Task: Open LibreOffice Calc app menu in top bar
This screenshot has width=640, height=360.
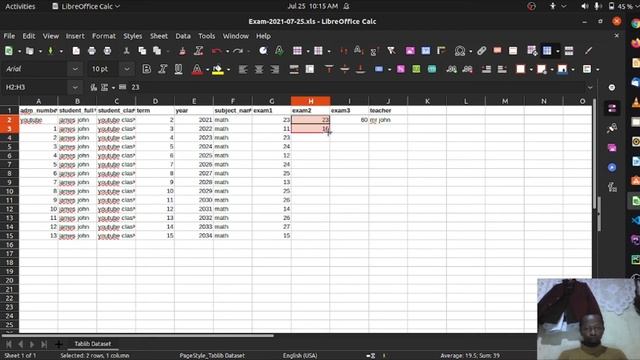Action: click(x=86, y=7)
